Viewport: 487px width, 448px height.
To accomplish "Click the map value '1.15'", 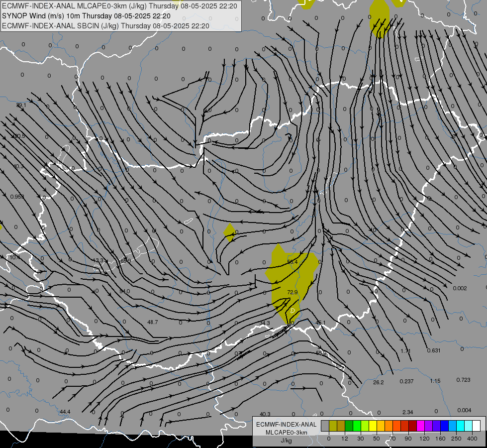I will point(435,380).
